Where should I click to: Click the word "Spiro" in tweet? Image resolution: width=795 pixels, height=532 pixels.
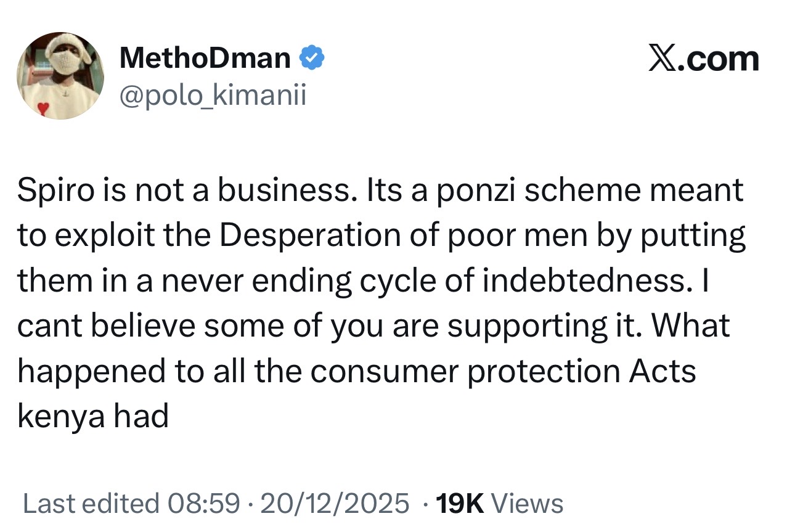tap(52, 191)
